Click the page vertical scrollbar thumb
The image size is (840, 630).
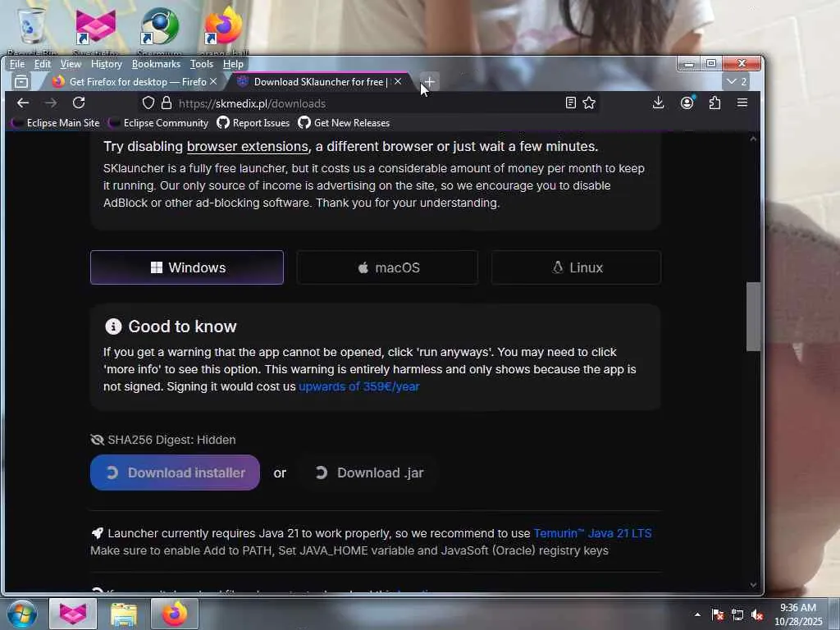coord(753,316)
